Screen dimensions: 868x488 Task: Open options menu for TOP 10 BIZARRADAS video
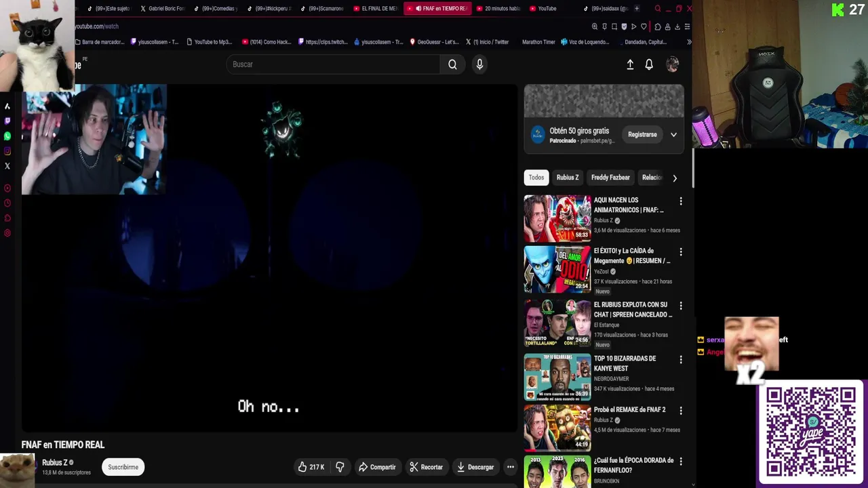click(681, 360)
